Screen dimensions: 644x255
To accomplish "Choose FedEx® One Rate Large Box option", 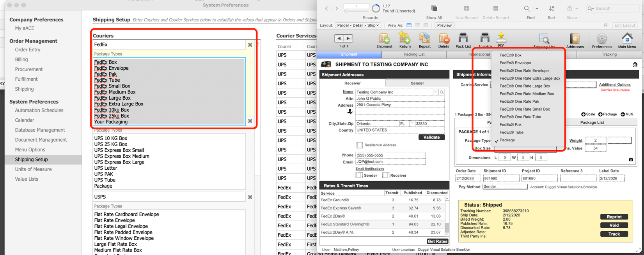I will (x=528, y=86).
